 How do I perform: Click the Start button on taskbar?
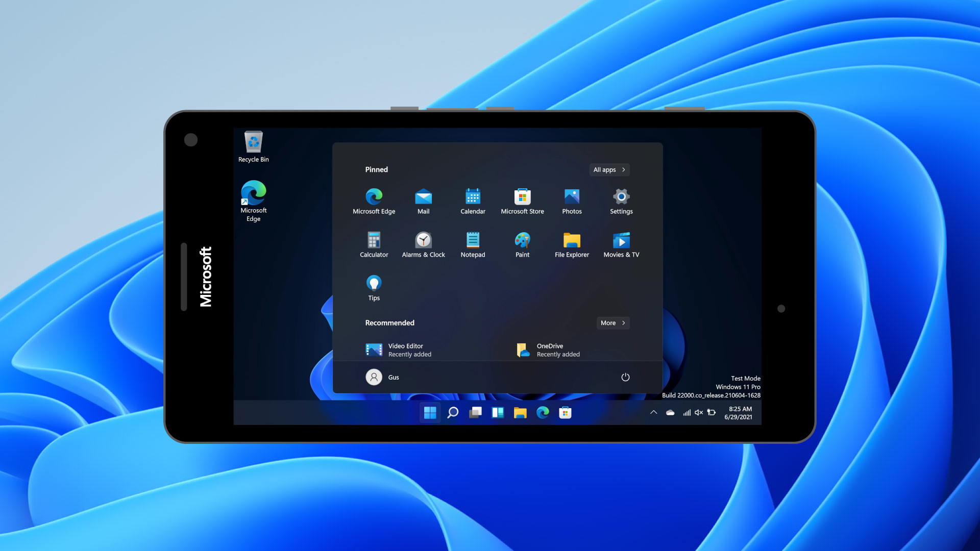click(430, 413)
